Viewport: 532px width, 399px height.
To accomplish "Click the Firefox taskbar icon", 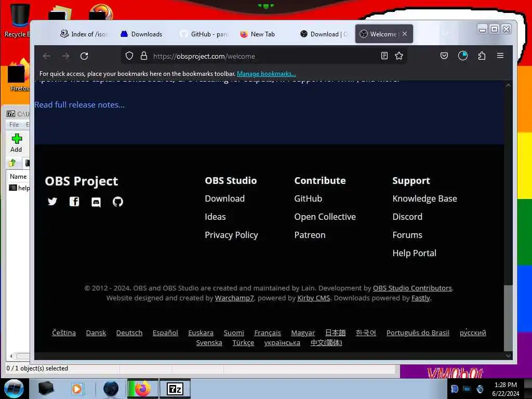I will 142,389.
